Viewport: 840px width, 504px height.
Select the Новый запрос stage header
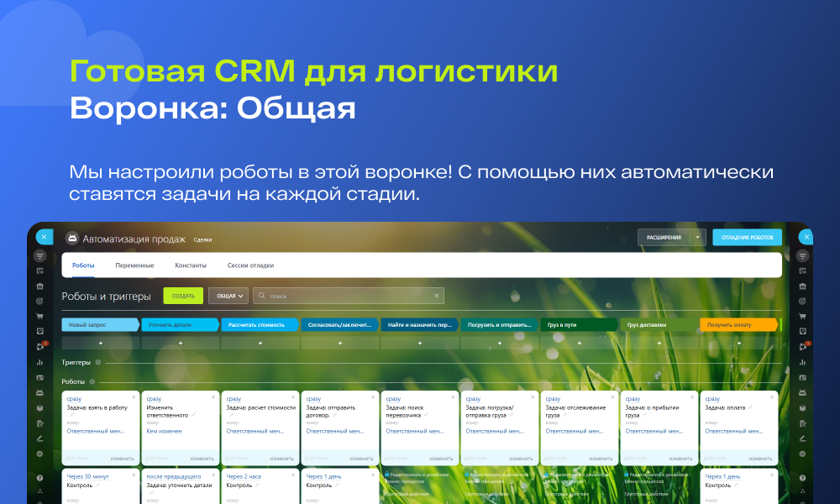pos(100,324)
